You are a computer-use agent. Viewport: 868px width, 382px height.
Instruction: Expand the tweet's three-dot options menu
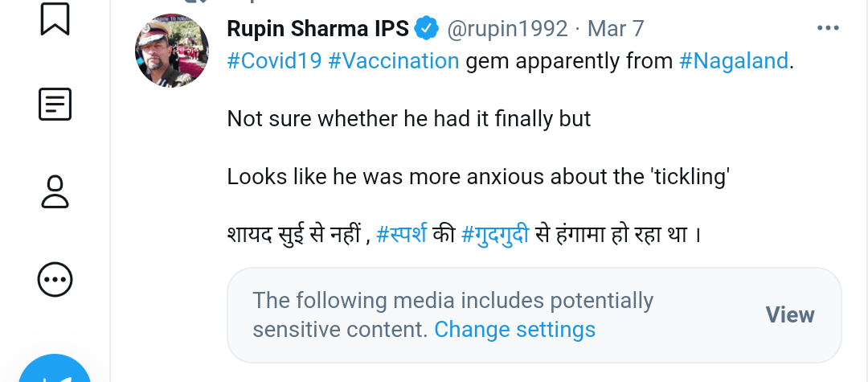(x=827, y=28)
